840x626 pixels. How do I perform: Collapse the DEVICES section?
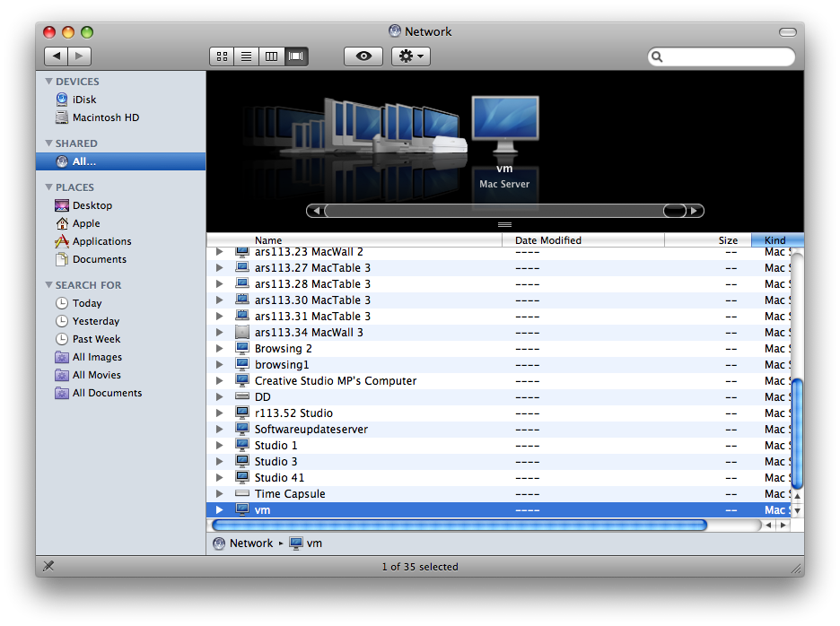click(x=49, y=82)
